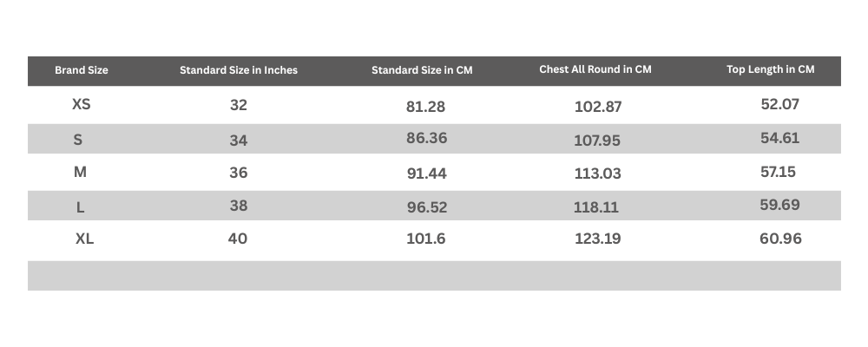Click the 101.6 standard size value
The width and height of the screenshot is (868, 347).
tap(426, 239)
